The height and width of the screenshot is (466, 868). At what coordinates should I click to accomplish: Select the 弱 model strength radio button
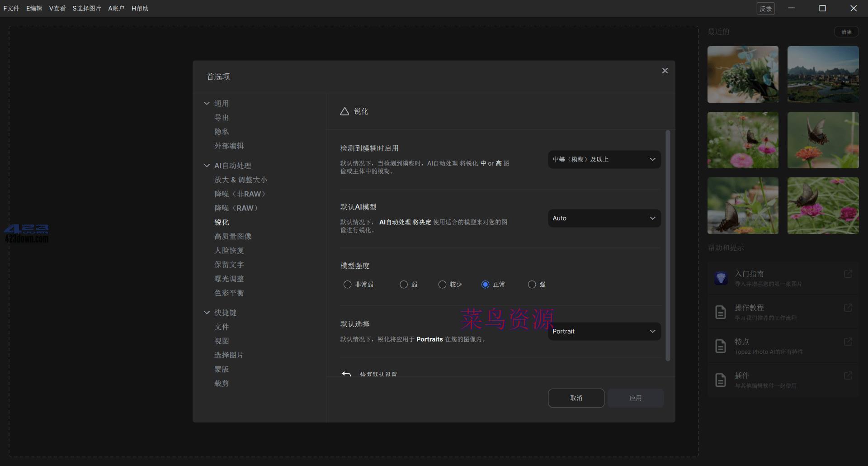click(403, 284)
